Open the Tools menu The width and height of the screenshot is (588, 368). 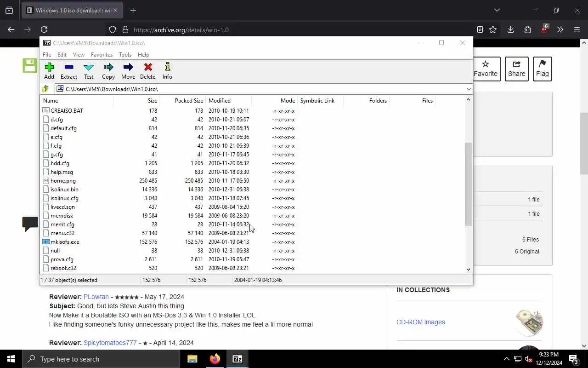[125, 54]
